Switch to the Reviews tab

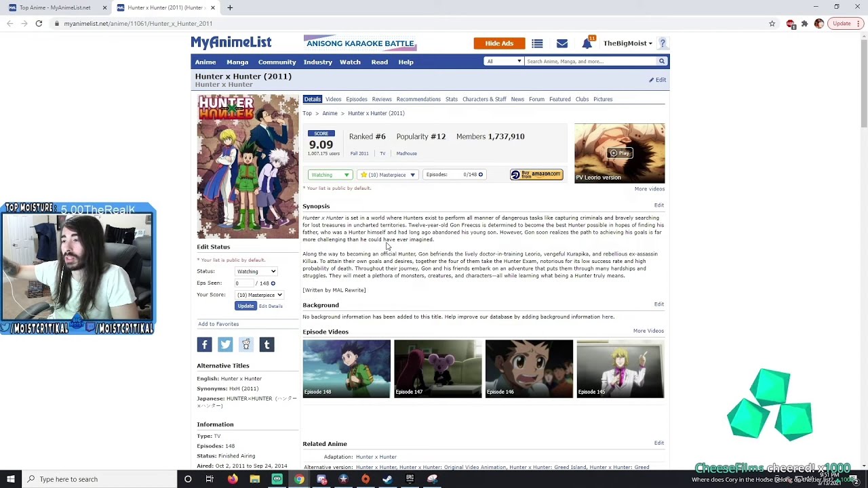(x=382, y=99)
